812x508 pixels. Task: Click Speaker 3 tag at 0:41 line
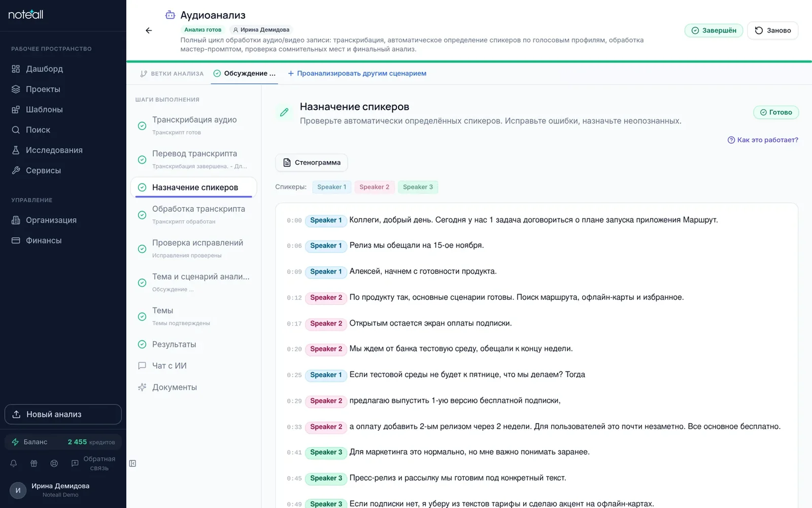click(326, 452)
